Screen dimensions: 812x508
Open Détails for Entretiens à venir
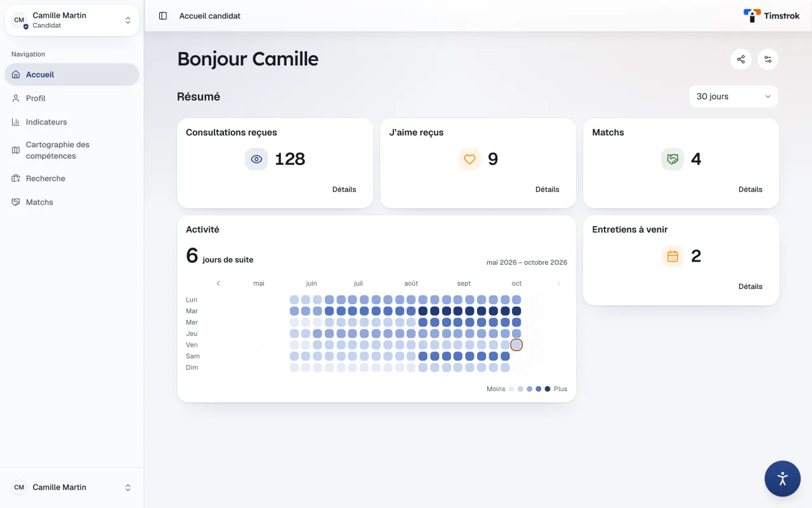pos(750,286)
